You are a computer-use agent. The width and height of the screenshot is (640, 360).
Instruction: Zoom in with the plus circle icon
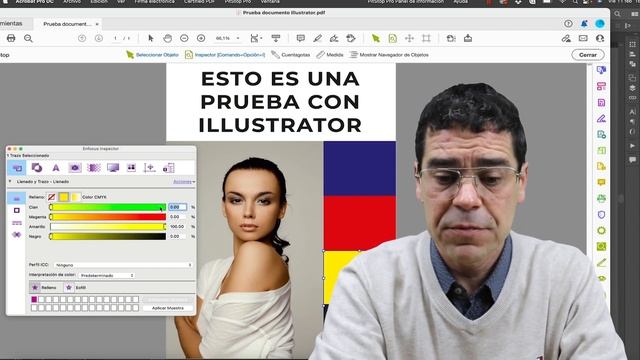coord(201,38)
